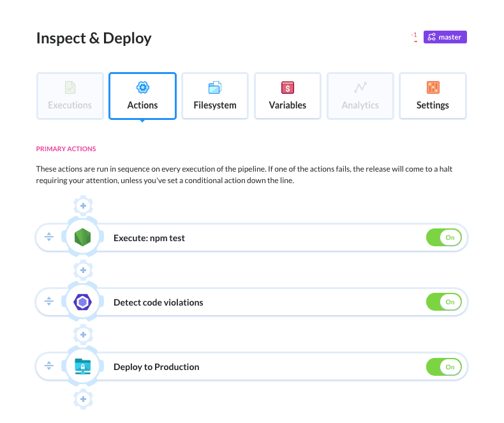Open the Settings tab

[433, 96]
